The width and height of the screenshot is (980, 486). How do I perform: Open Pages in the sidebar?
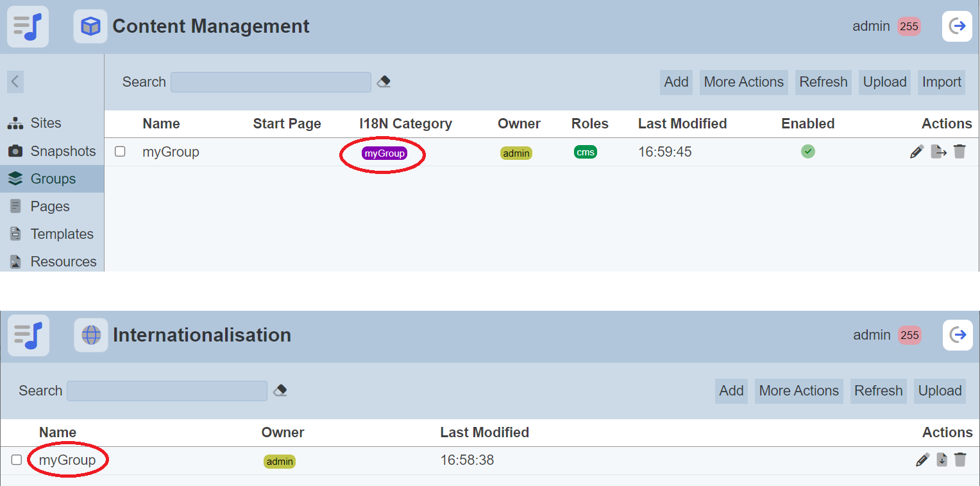tap(49, 206)
